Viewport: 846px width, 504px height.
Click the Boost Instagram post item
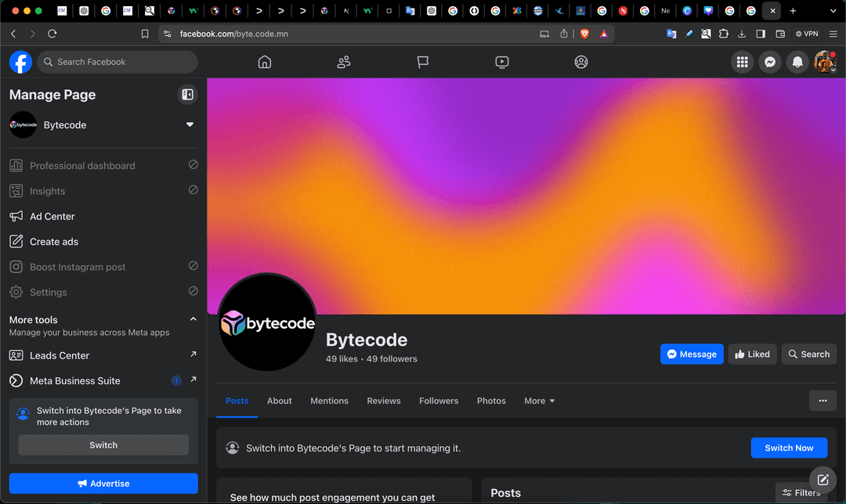point(103,267)
